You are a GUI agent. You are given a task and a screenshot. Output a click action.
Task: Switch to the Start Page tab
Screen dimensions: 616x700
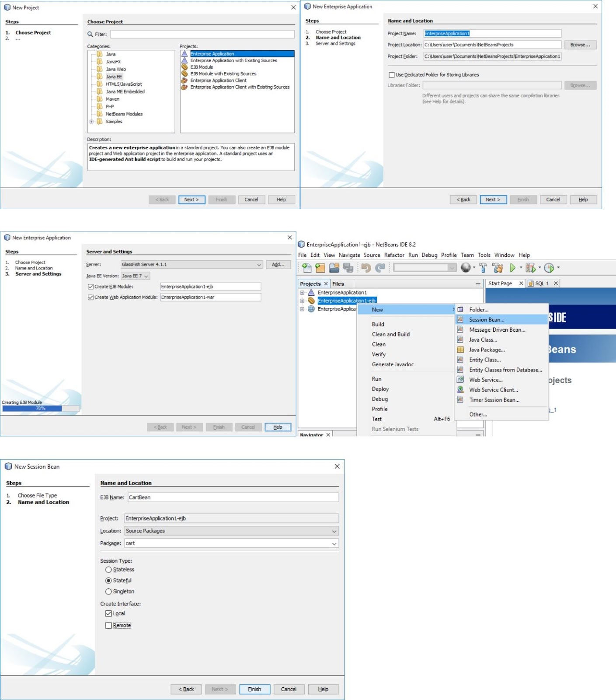[500, 283]
